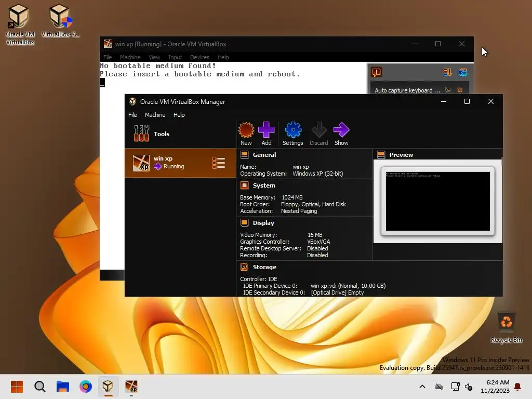Minimize the VirtualBox Manager window
The height and width of the screenshot is (399, 532).
coord(444,101)
